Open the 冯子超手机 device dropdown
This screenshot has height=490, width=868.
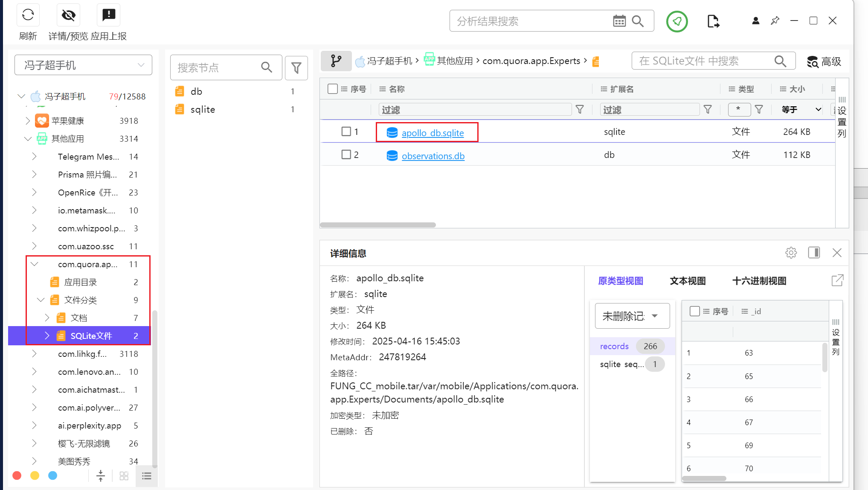point(84,65)
